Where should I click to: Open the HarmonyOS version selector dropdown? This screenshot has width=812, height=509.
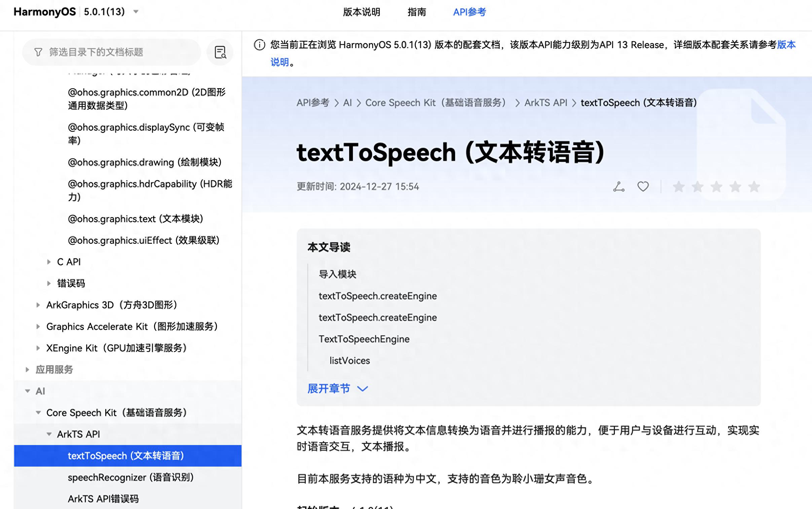click(136, 11)
